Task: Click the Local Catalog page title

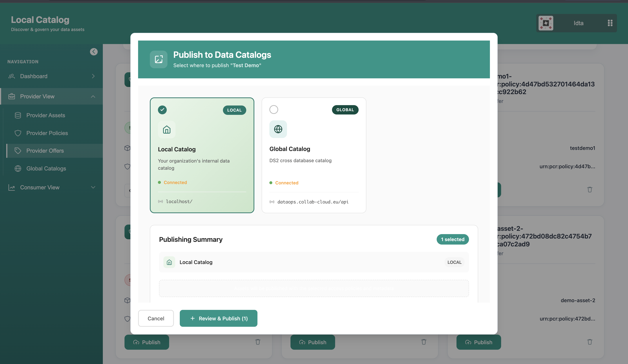Action: coord(40,20)
